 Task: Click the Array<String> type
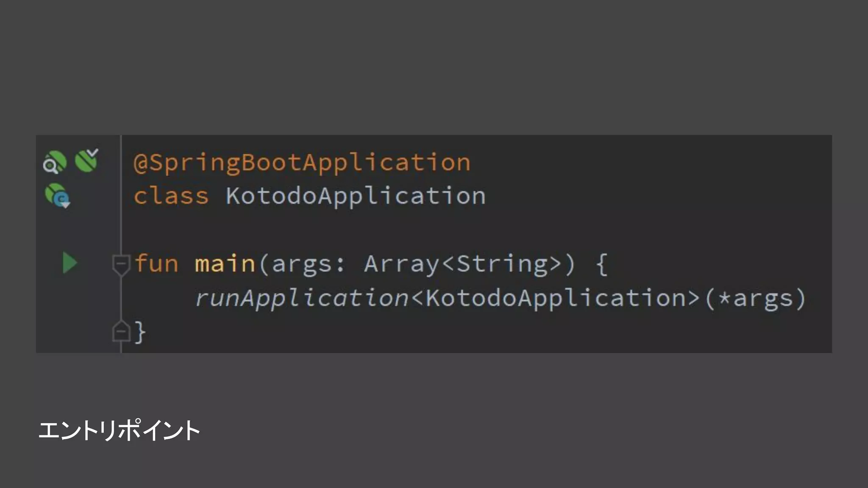463,263
